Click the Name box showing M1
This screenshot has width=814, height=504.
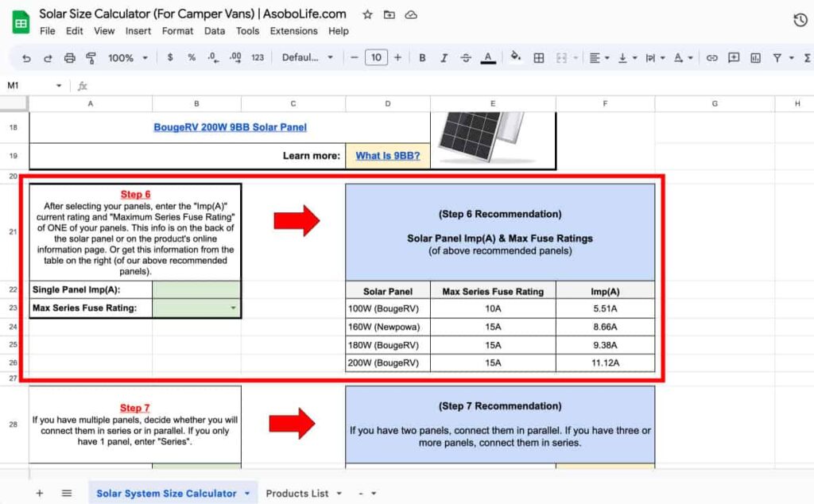coord(34,86)
